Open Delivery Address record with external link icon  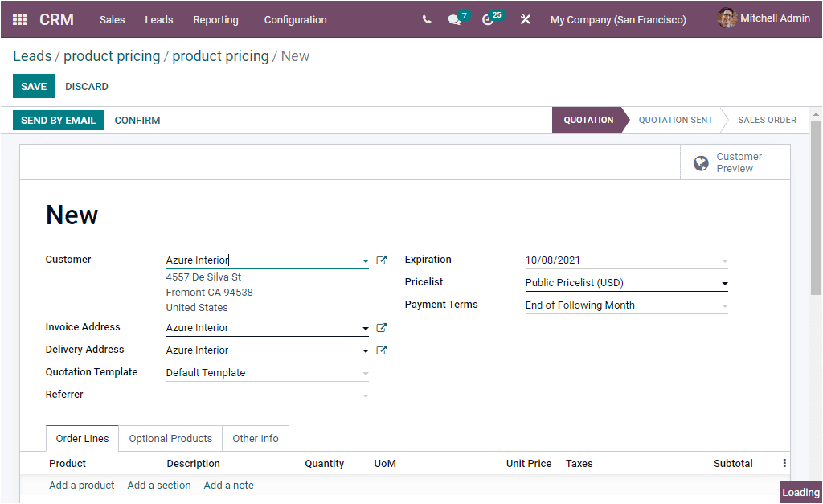tap(382, 350)
